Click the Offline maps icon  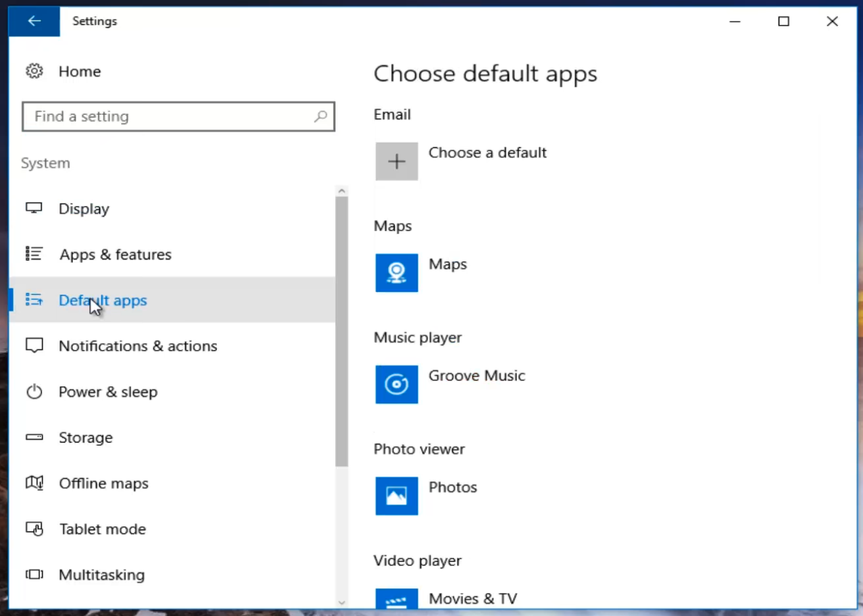click(34, 483)
